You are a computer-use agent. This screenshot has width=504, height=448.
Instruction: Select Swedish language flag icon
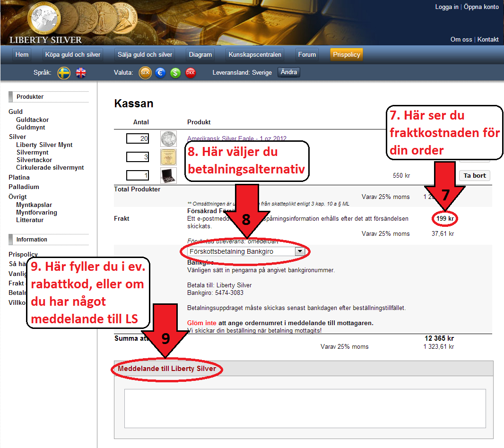click(x=64, y=73)
